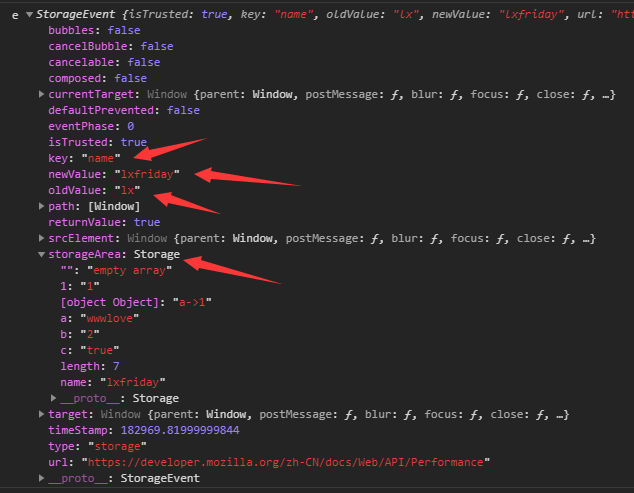Collapse the StorageEvent object root

tap(29, 15)
